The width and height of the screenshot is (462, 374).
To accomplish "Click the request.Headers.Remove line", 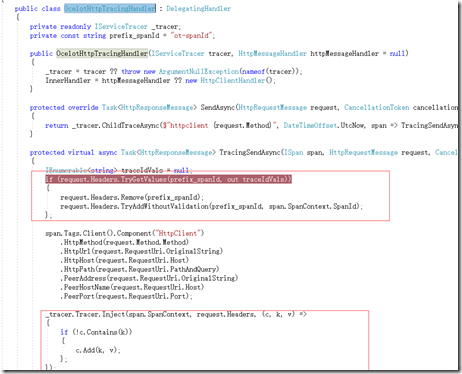I will click(132, 197).
